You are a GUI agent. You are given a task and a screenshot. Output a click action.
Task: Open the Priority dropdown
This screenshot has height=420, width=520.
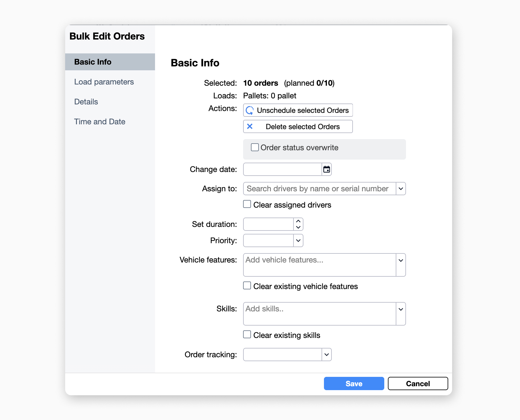click(x=298, y=240)
